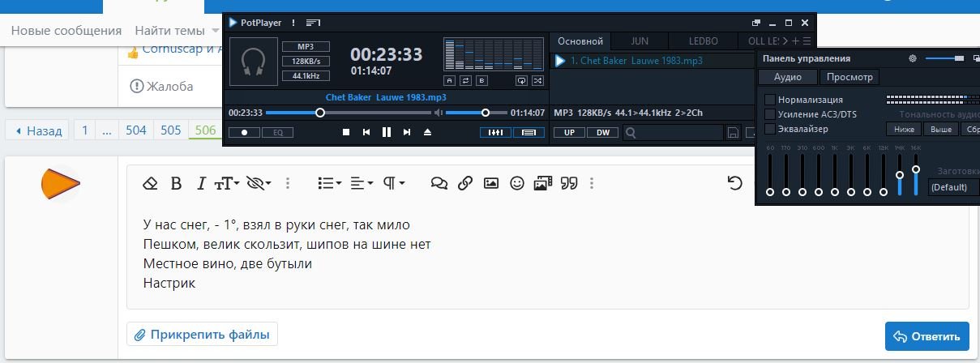Click the PotPlayer record dot button
This screenshot has width=980, height=363.
(244, 132)
